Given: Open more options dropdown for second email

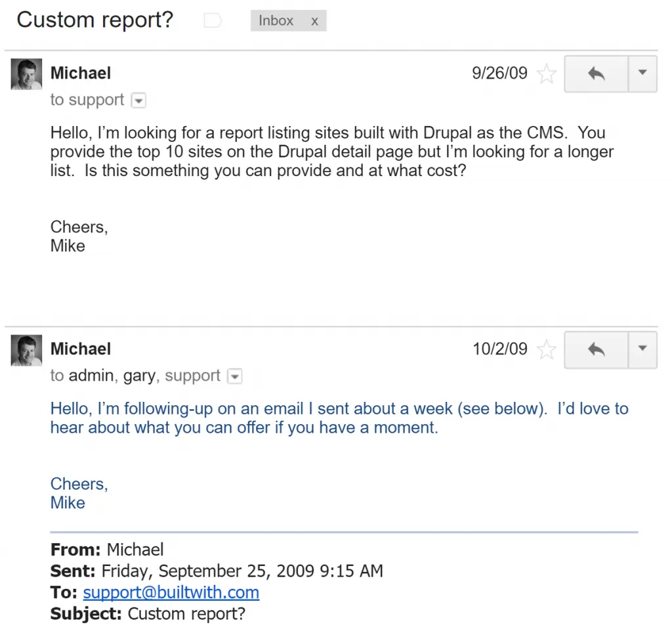Looking at the screenshot, I should 642,349.
